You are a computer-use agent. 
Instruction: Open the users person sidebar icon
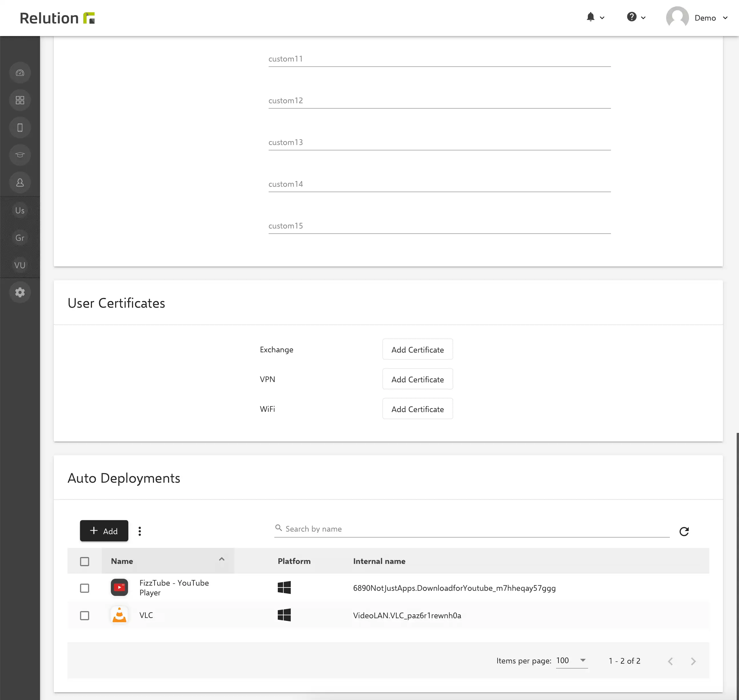tap(20, 182)
